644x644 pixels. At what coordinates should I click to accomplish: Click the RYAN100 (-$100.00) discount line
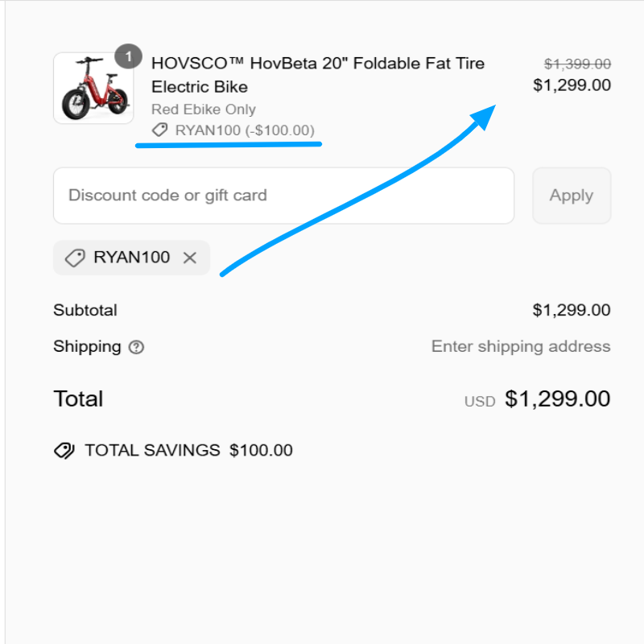[245, 130]
